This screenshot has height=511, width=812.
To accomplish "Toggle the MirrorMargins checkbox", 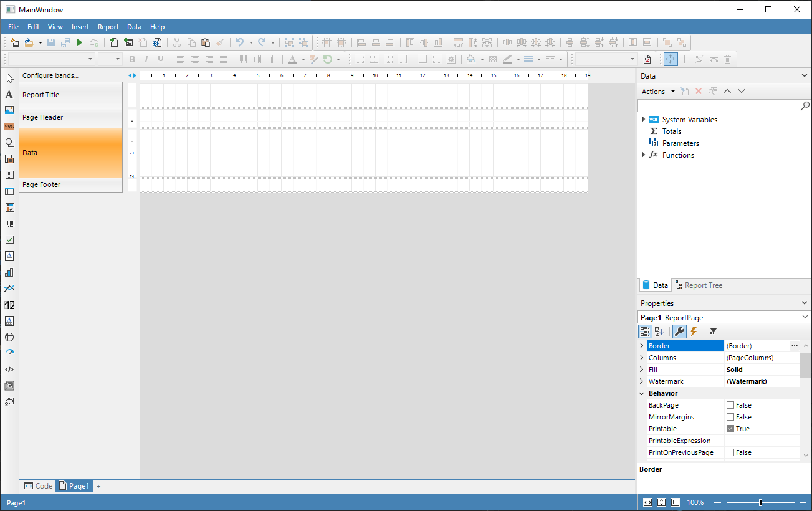I will (x=730, y=417).
